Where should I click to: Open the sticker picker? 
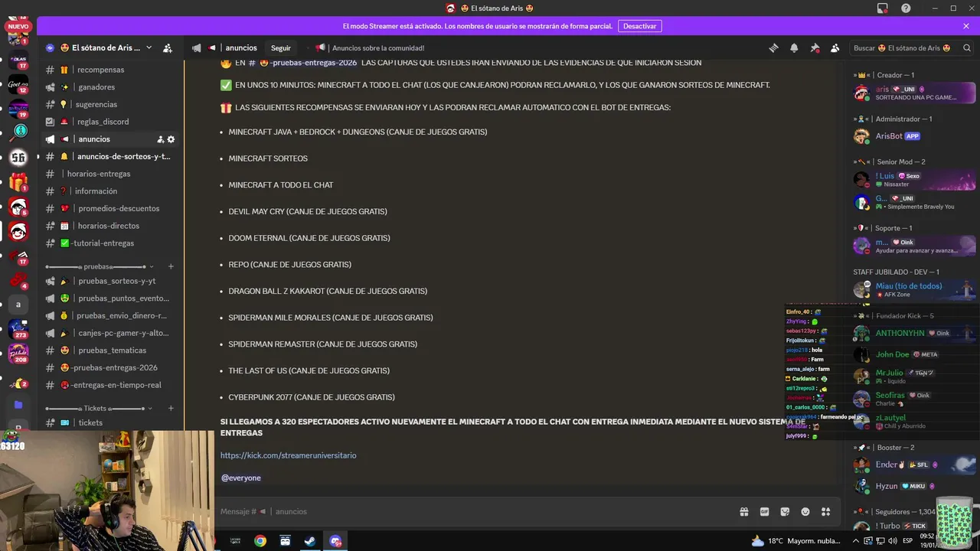[785, 511]
